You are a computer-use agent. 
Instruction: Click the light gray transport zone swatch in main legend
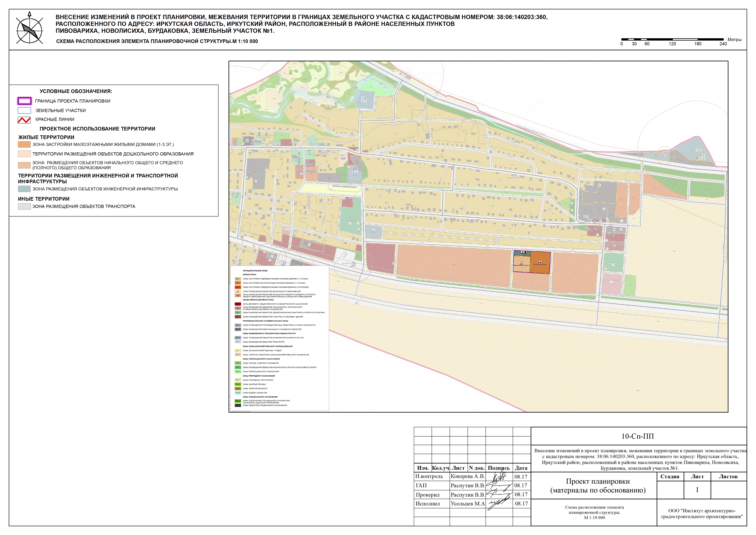click(24, 206)
